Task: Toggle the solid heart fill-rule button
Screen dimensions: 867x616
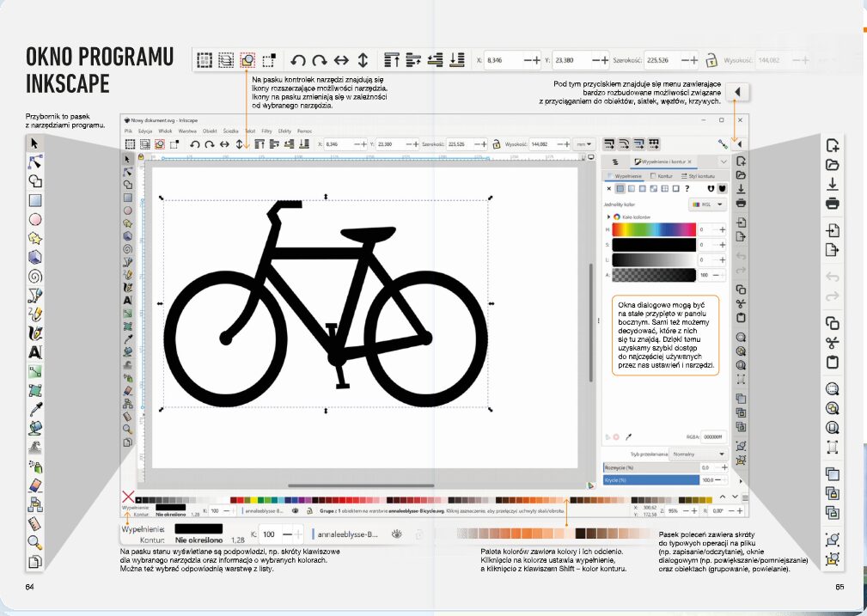Action: (723, 187)
